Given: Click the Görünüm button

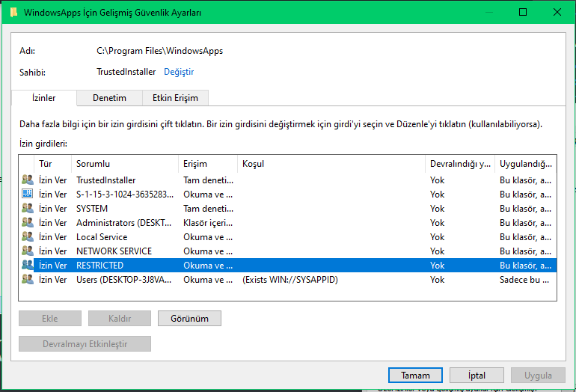Looking at the screenshot, I should point(189,318).
